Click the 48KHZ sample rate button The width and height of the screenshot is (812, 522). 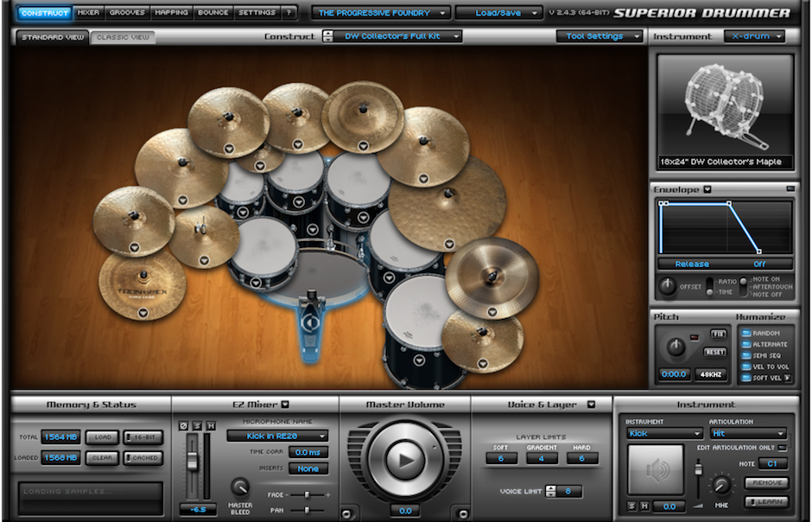712,374
